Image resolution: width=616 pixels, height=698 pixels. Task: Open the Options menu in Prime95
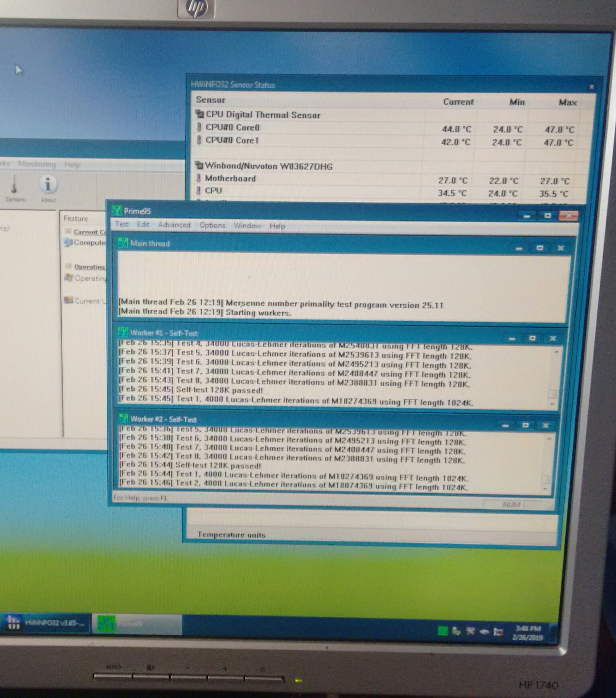(212, 225)
